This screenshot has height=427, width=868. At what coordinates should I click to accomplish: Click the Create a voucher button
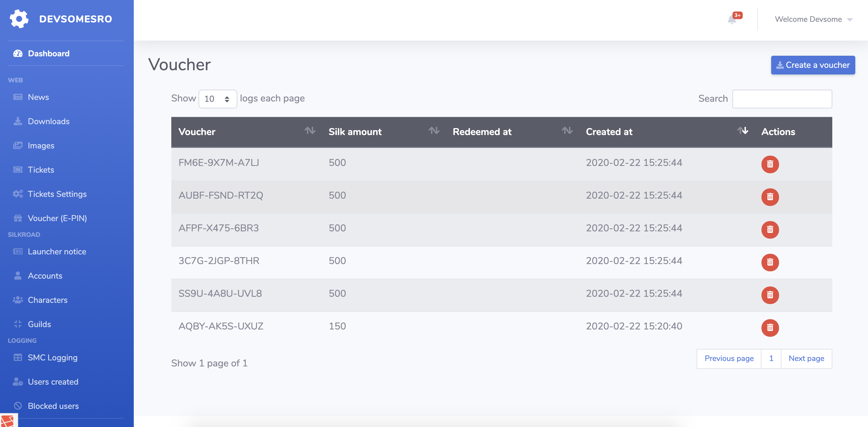tap(813, 65)
